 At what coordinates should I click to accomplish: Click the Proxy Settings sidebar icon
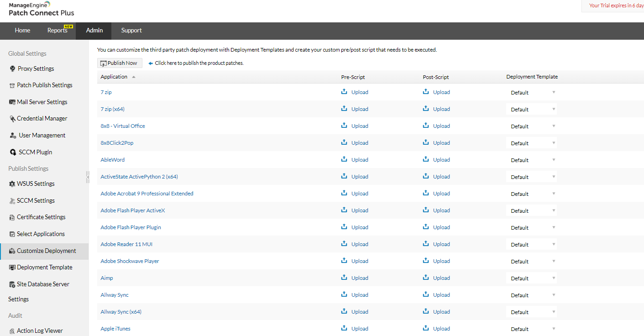point(12,68)
